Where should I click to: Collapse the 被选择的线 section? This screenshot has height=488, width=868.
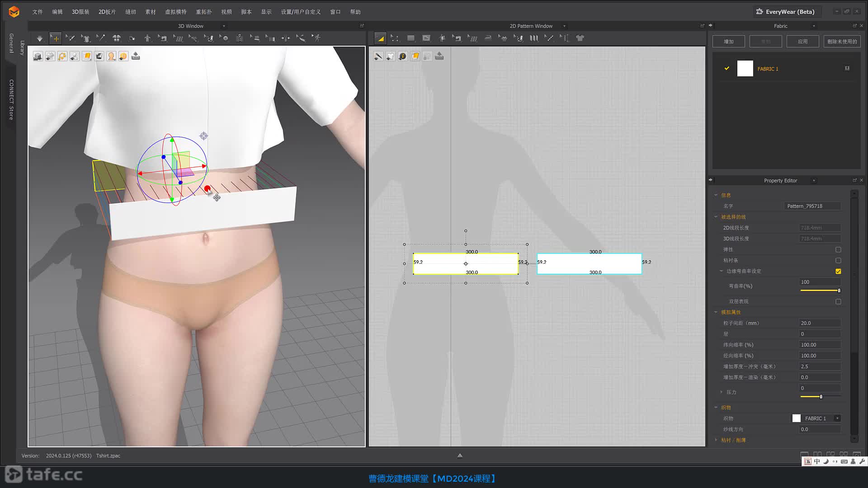coord(716,217)
